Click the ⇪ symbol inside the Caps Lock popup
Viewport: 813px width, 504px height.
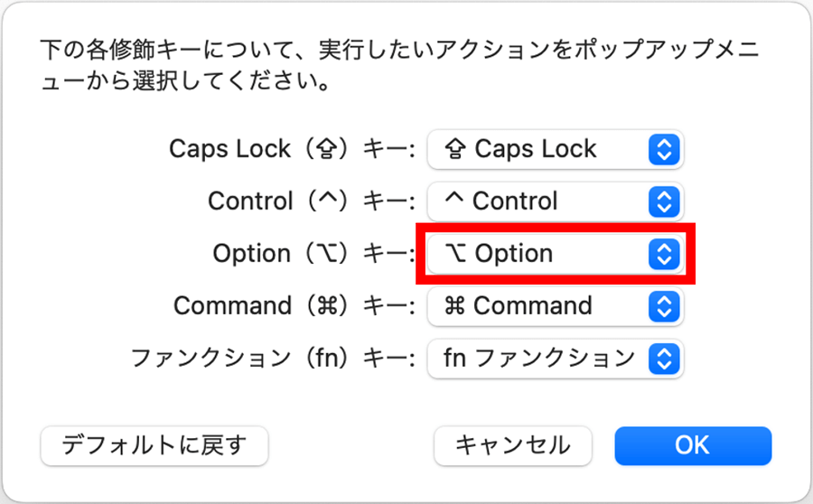[455, 149]
